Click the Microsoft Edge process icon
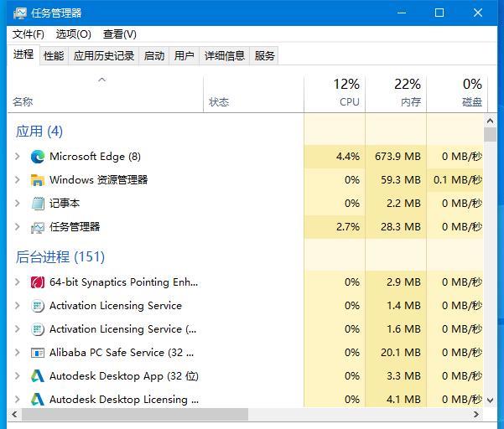The width and height of the screenshot is (504, 429). point(38,157)
